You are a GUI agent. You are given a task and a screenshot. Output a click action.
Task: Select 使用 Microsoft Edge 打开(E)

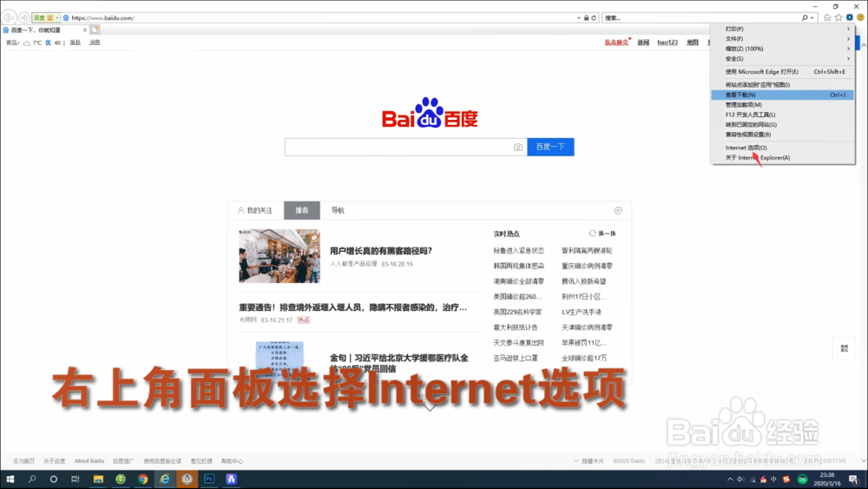pos(783,72)
